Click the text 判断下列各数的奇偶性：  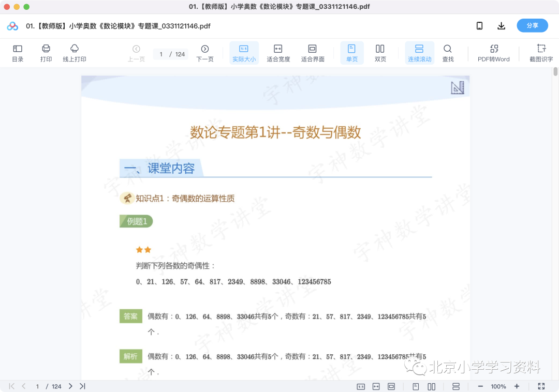tap(175, 266)
